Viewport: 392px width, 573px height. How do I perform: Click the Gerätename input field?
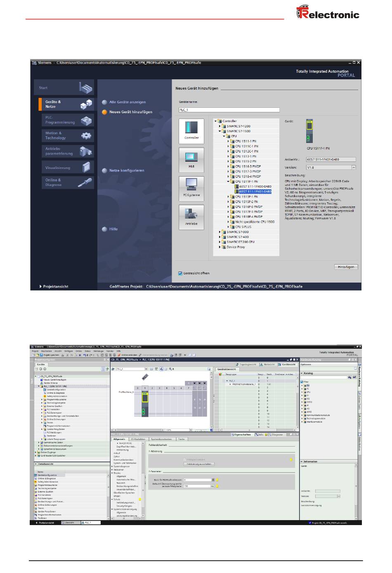(x=229, y=110)
